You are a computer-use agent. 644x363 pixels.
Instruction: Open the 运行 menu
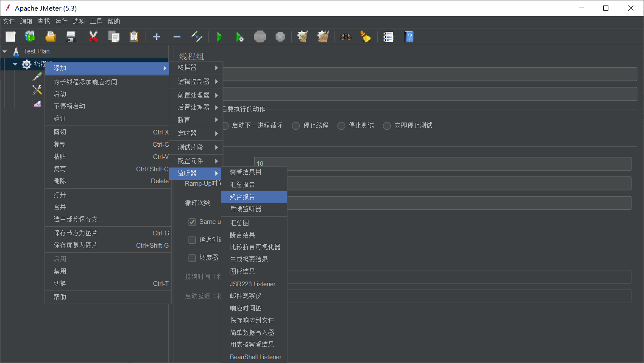tap(61, 22)
